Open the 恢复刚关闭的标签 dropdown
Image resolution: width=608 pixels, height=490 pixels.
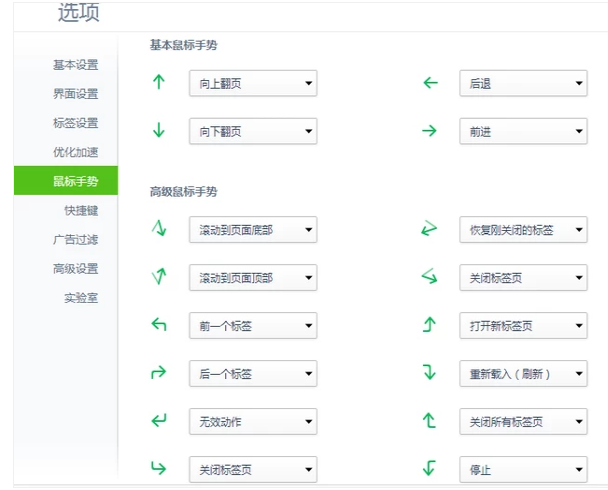coord(523,230)
